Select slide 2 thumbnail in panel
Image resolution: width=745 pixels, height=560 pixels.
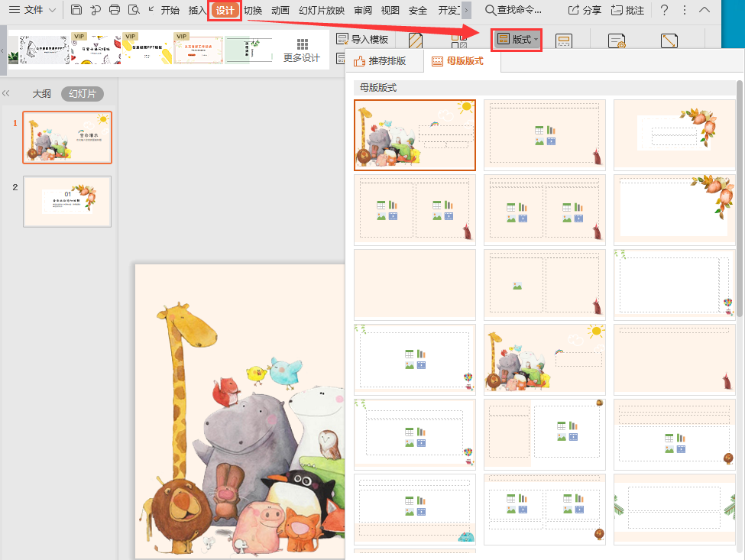coord(67,202)
